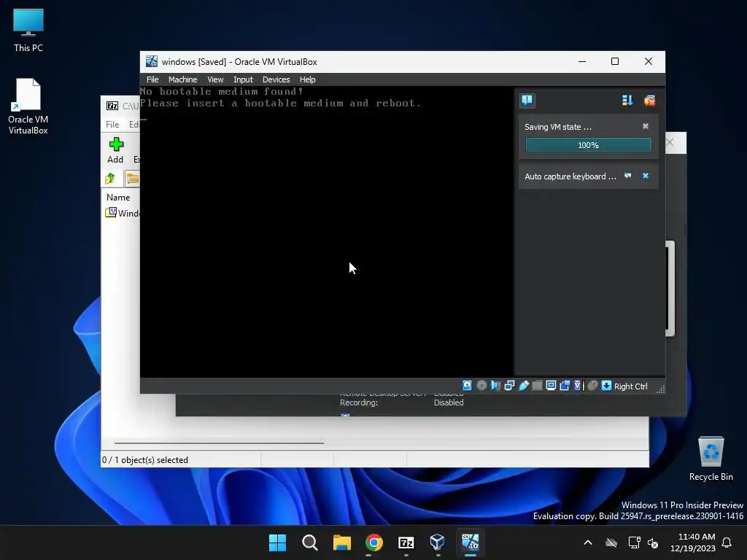This screenshot has width=747, height=560.
Task: Open the Windows Start menu
Action: pos(277,542)
